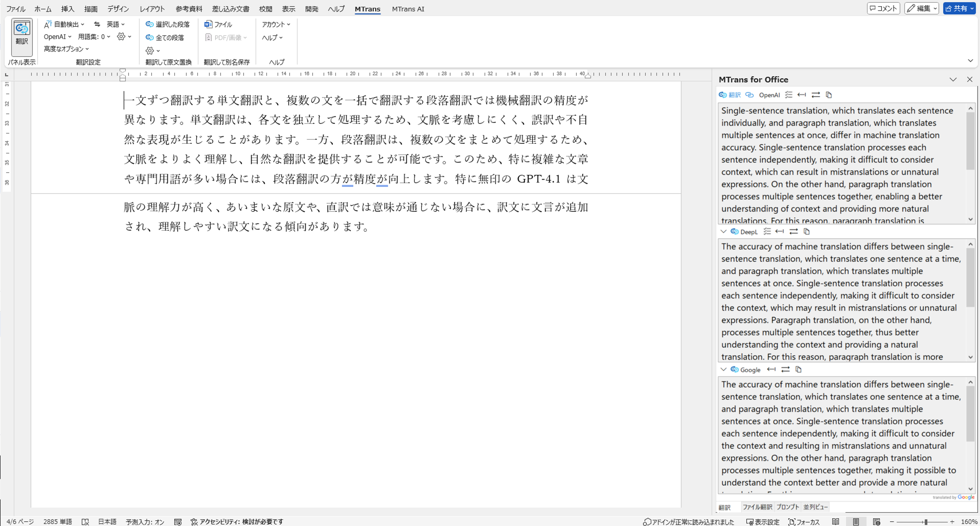
Task: Copy the Google translation result
Action: [798, 369]
